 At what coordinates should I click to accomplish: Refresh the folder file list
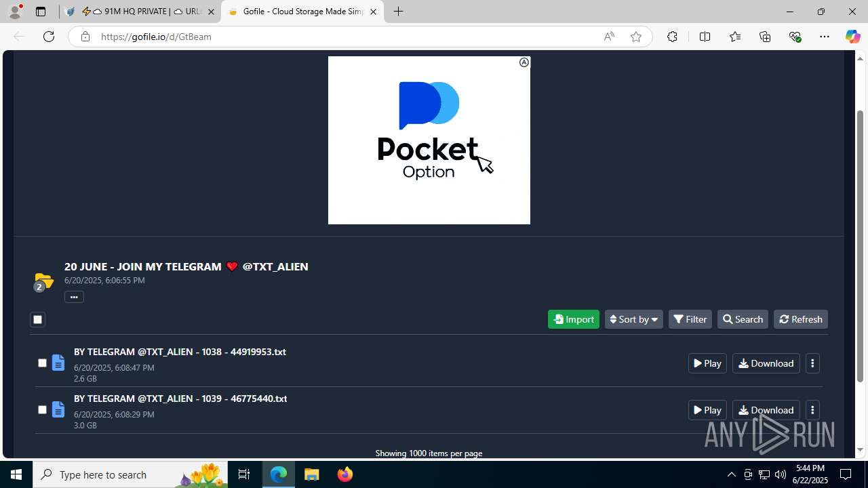tap(801, 319)
